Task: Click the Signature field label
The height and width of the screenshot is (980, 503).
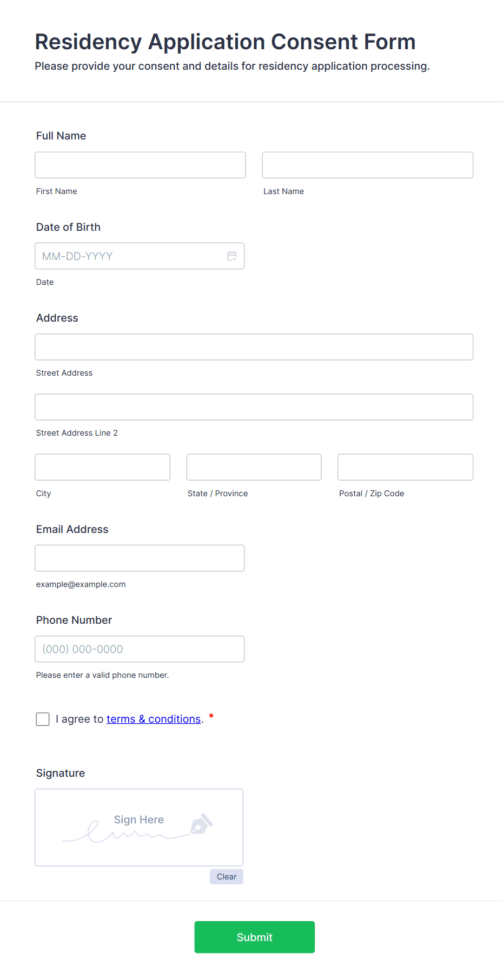Action: 61,773
